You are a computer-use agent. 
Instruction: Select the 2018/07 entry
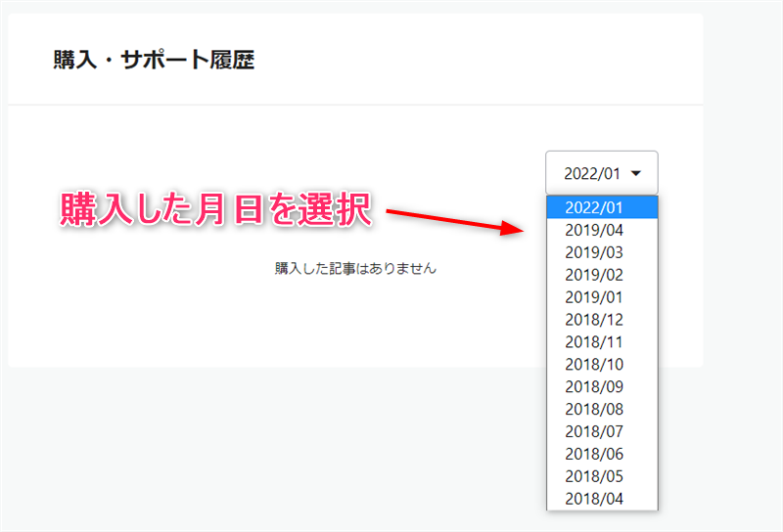(602, 431)
